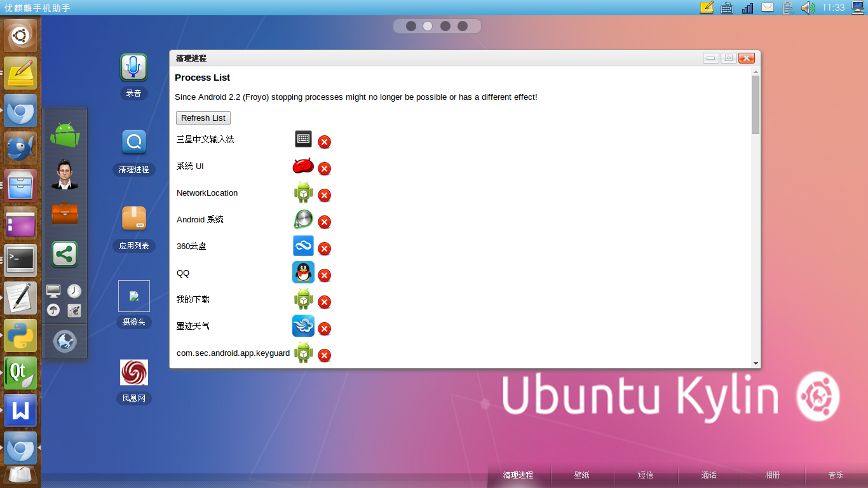Select the fourth workspace dot indicator
The height and width of the screenshot is (488, 868).
point(463,26)
